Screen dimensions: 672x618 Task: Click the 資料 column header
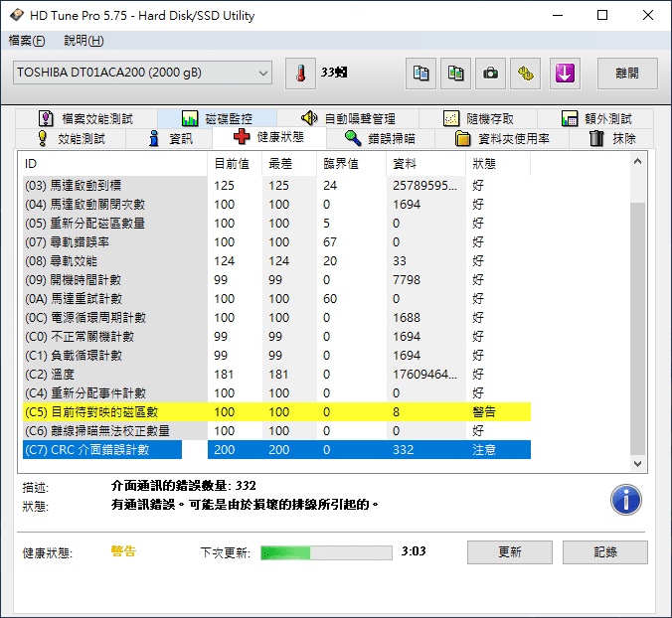point(426,164)
